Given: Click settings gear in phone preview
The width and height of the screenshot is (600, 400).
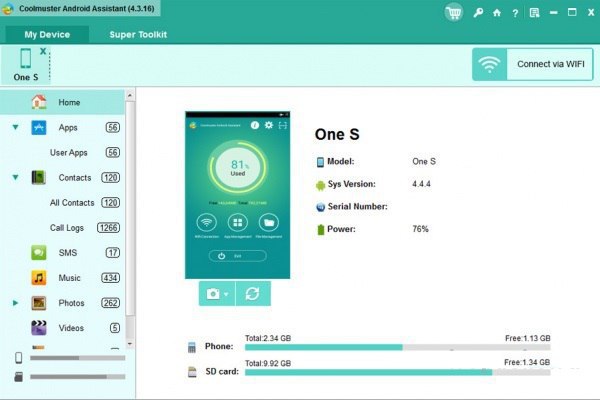Looking at the screenshot, I should coord(269,125).
